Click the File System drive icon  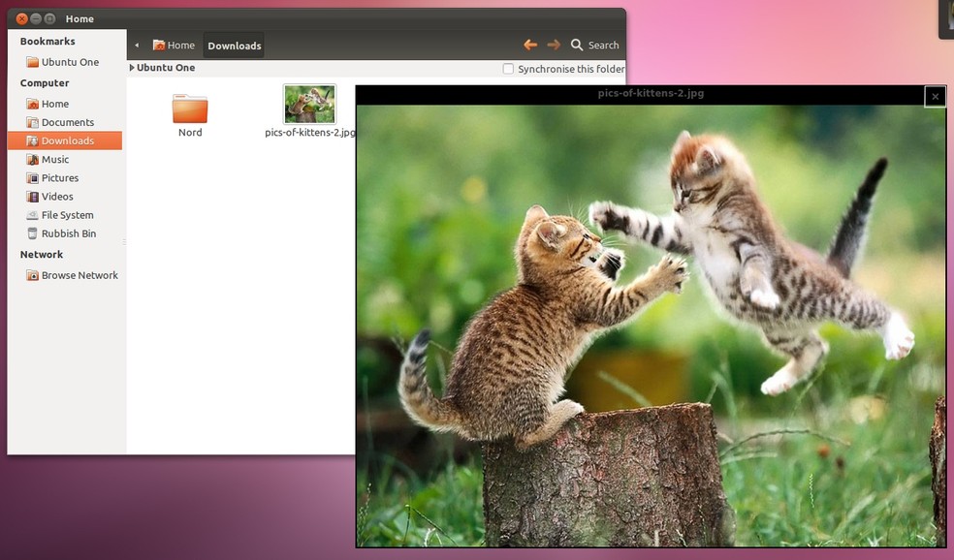coord(32,215)
